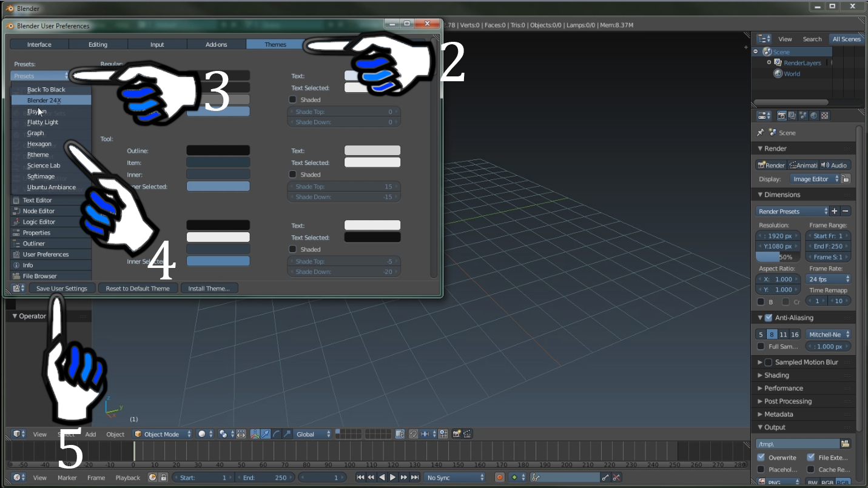This screenshot has height=488, width=868.
Task: Click the record auto-keyframe red button in timeline
Action: 500,478
